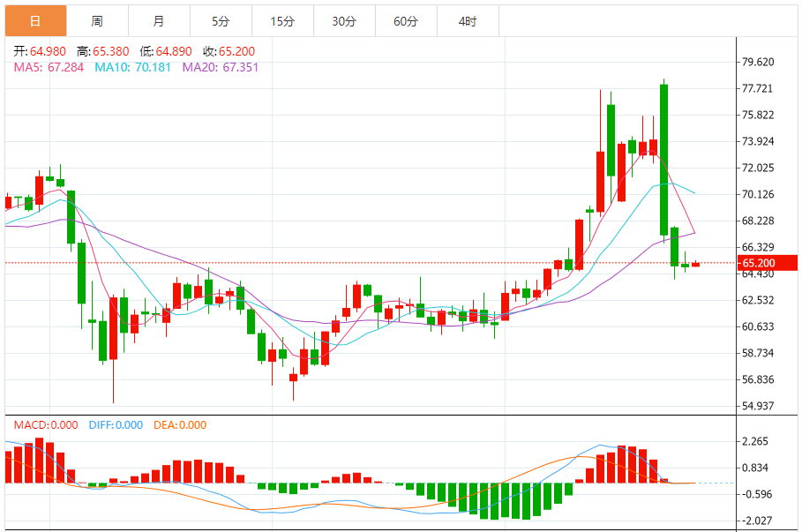
Task: Switch to the 周 weekly tab
Action: tap(97, 21)
